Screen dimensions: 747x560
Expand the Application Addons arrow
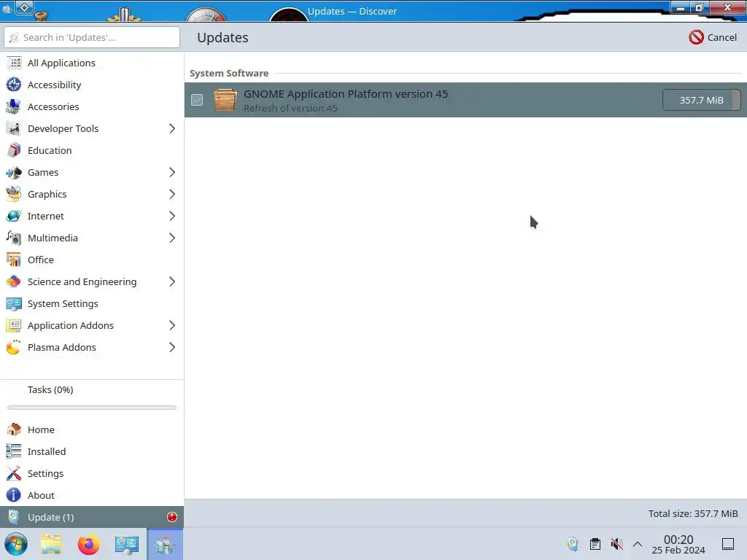click(172, 326)
